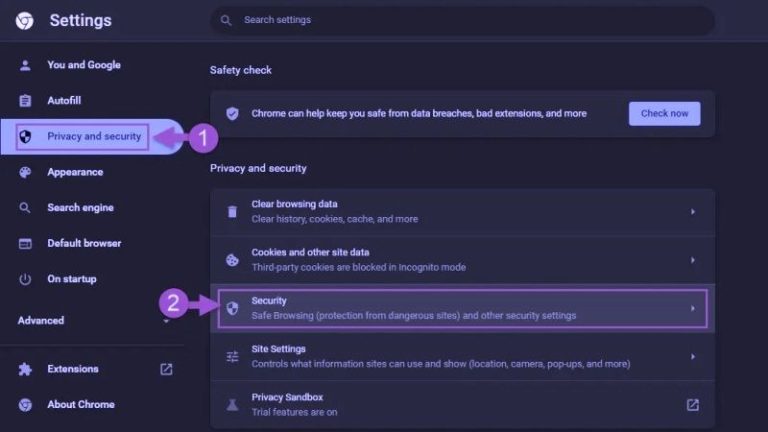This screenshot has height=432, width=768.
Task: Open Clear browsing data via right chevron
Action: pyautogui.click(x=692, y=212)
